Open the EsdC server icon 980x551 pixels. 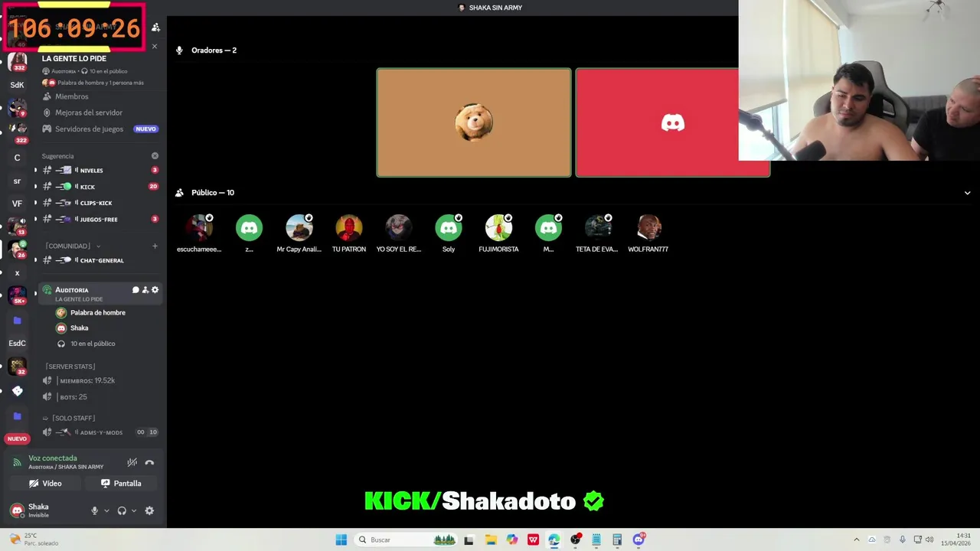coord(17,344)
